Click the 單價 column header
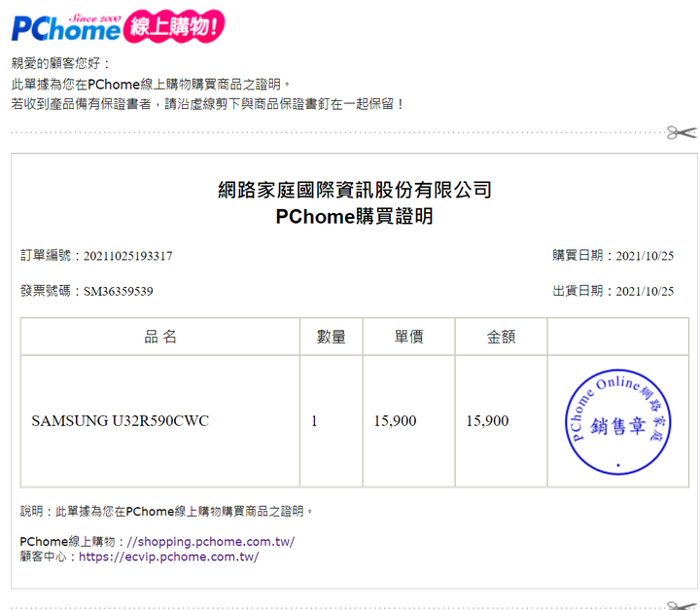 pos(409,337)
